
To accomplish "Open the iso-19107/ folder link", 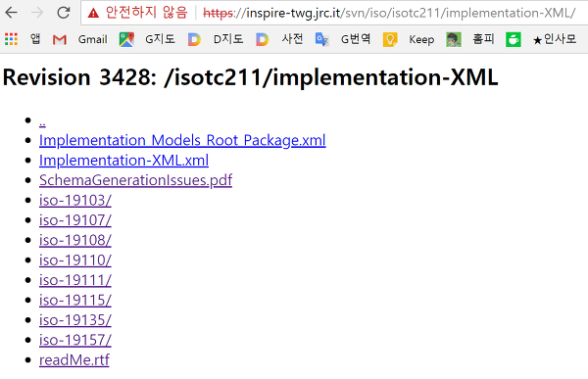I will pyautogui.click(x=75, y=220).
